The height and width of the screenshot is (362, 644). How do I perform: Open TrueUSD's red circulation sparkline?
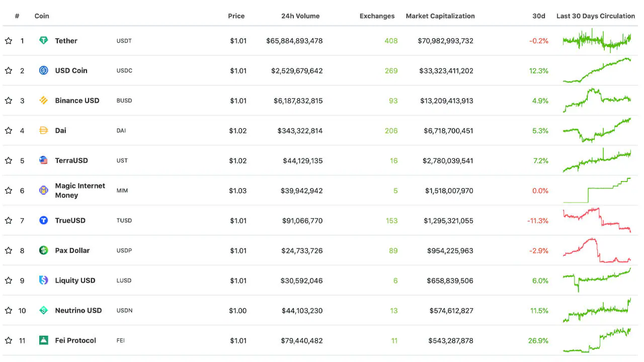pos(597,220)
